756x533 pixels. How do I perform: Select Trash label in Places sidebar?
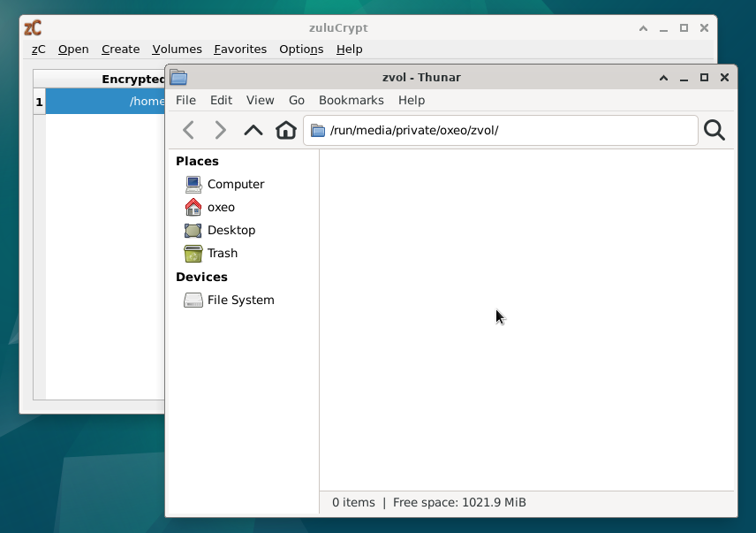tap(223, 253)
